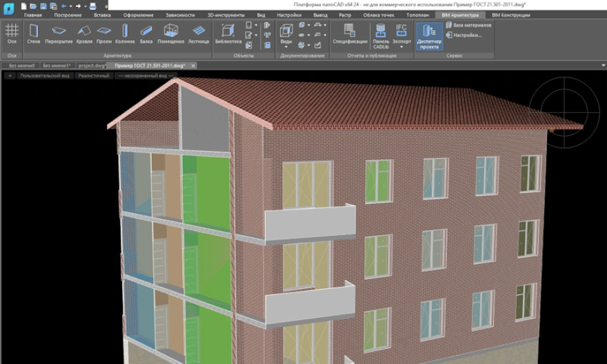Choose the Лестница (Stairs) tool
Screen dimensions: 607x364
point(199,32)
